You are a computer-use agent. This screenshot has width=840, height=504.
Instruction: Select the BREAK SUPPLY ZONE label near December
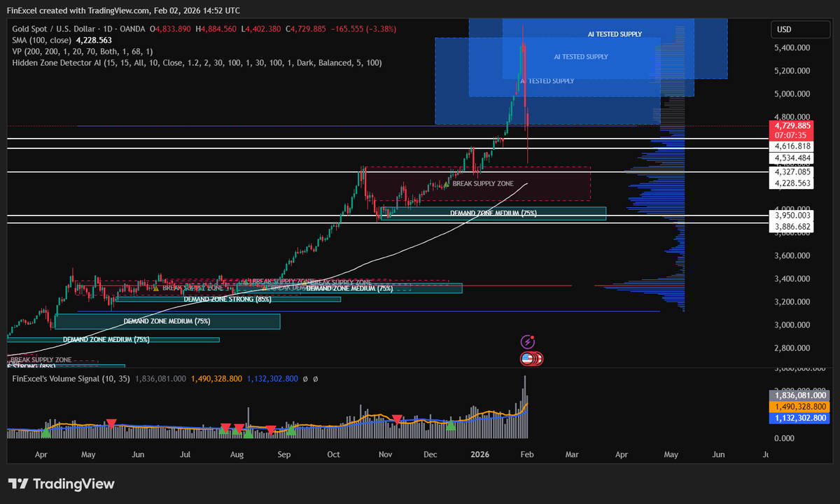[483, 183]
